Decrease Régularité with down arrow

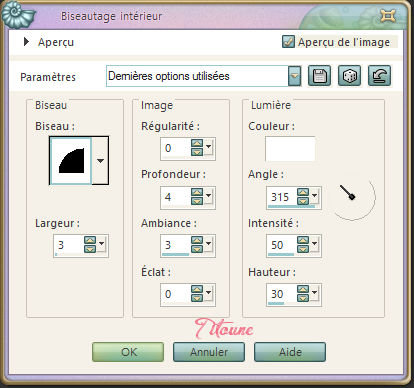tap(197, 152)
